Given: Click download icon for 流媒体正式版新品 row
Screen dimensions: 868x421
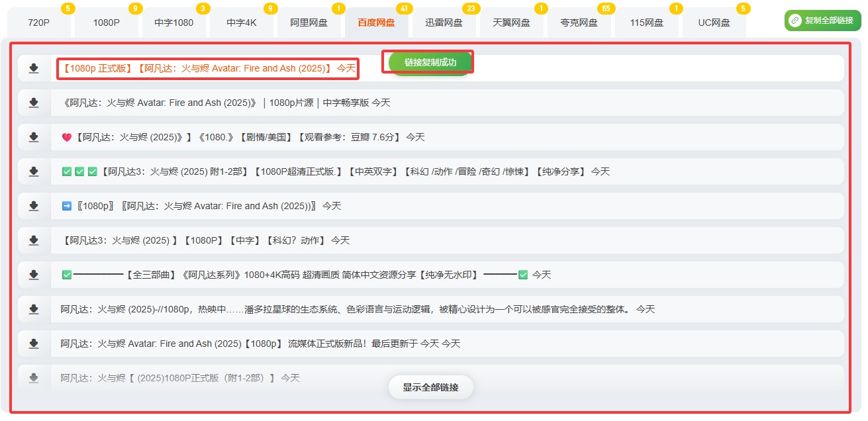Looking at the screenshot, I should point(34,344).
